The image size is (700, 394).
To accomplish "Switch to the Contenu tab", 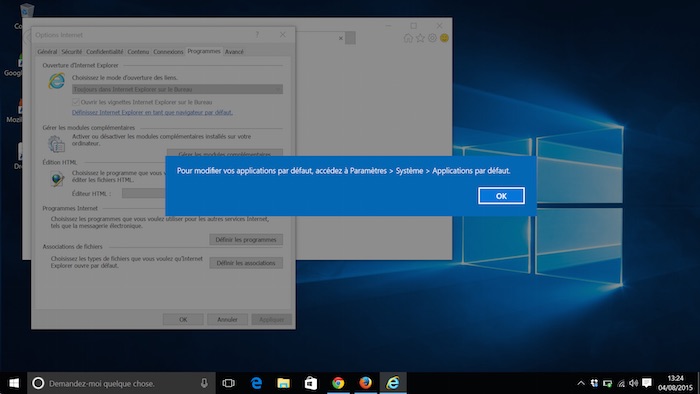I will pyautogui.click(x=138, y=52).
